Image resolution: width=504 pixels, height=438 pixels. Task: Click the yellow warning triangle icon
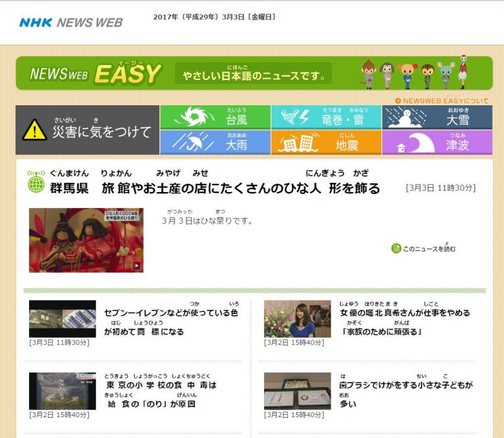(35, 130)
